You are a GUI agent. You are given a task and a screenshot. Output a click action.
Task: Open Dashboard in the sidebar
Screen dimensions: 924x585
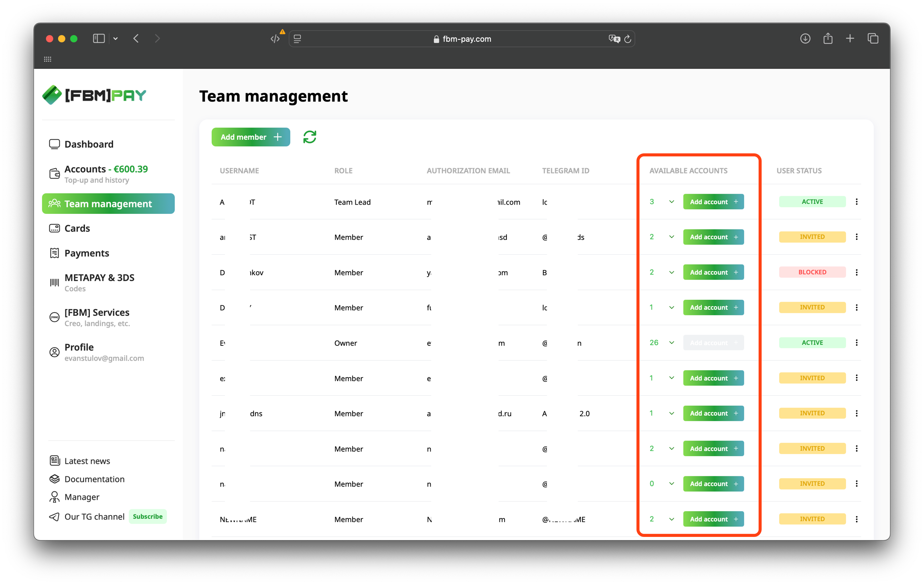89,144
